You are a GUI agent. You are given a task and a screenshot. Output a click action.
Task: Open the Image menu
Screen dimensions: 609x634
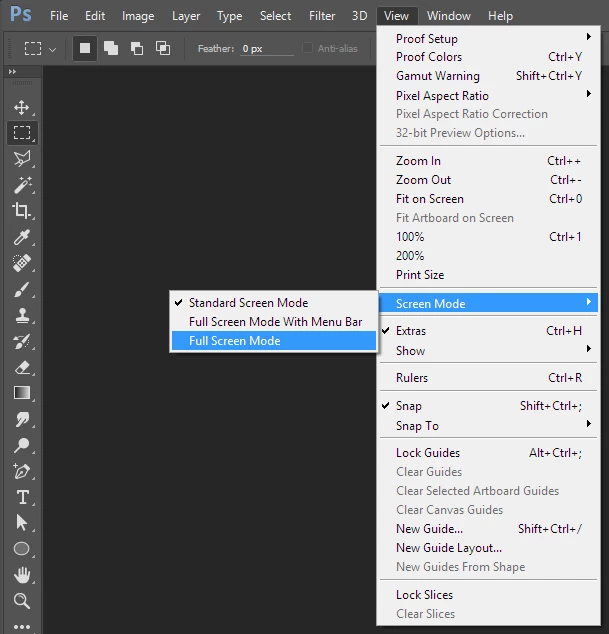138,16
